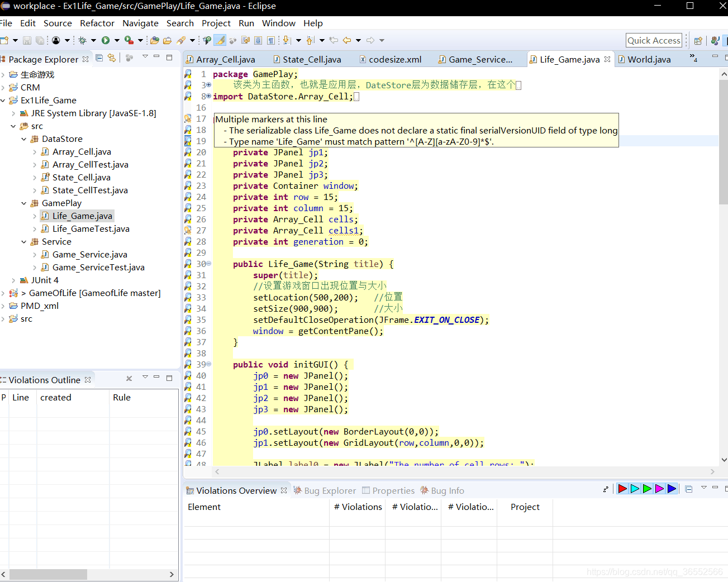Switch to the State_Cell.java editor tab

(x=307, y=59)
